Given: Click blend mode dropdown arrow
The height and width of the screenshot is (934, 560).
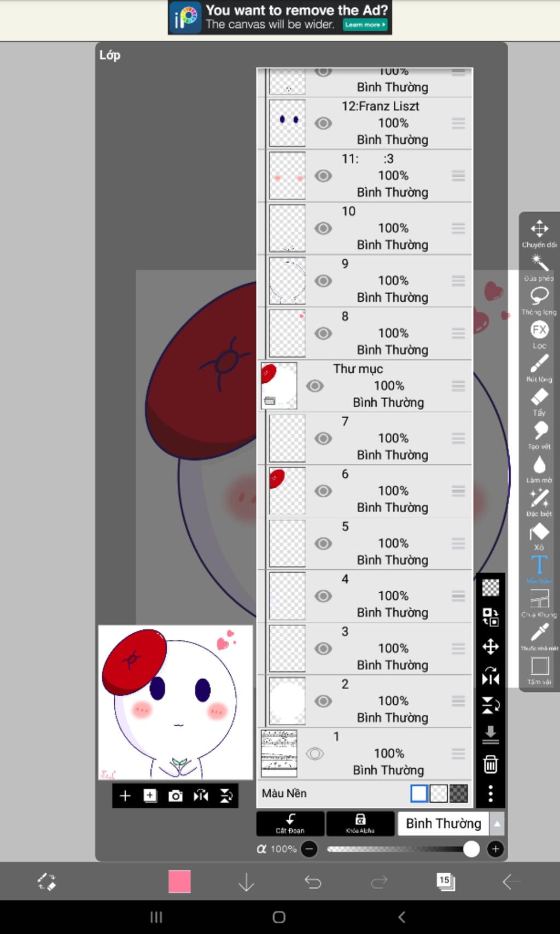Looking at the screenshot, I should coord(497,824).
